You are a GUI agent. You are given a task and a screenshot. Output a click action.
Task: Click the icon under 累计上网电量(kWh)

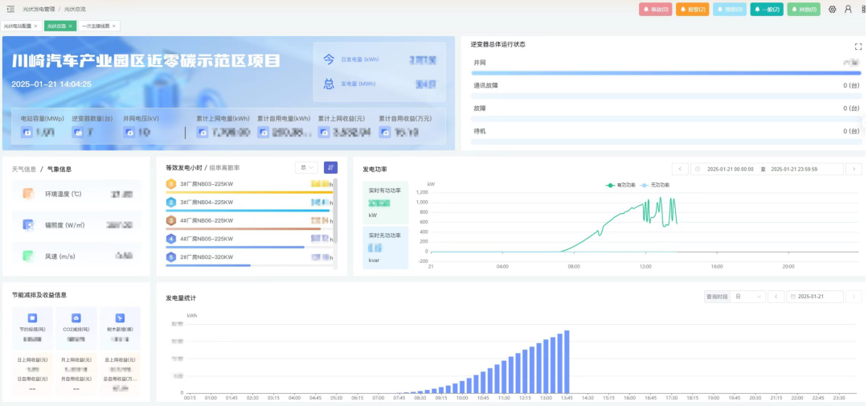click(202, 133)
